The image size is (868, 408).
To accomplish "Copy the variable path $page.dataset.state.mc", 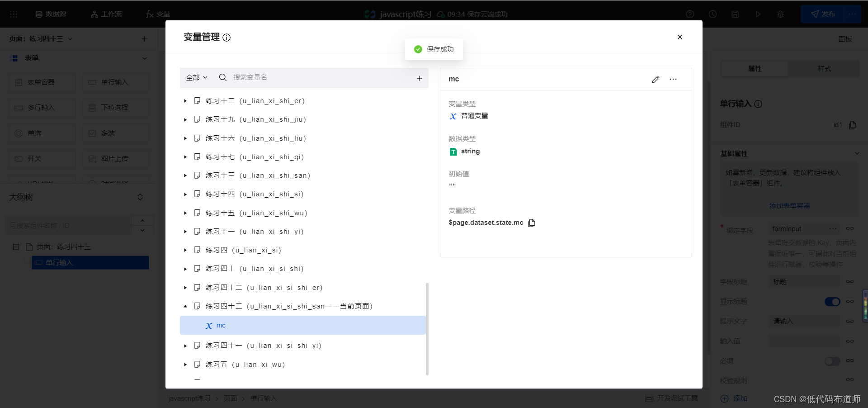I will tap(532, 223).
